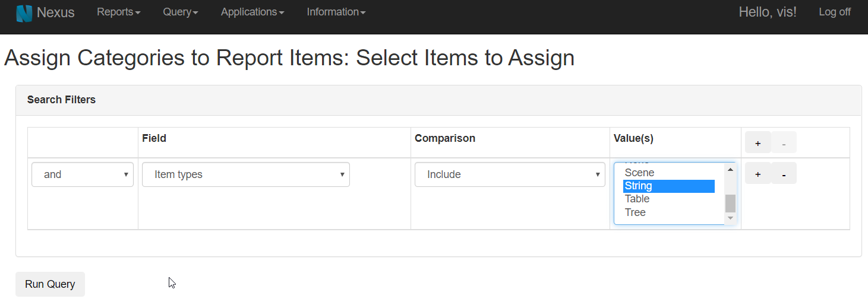
Task: Open the Query menu
Action: pyautogui.click(x=180, y=12)
